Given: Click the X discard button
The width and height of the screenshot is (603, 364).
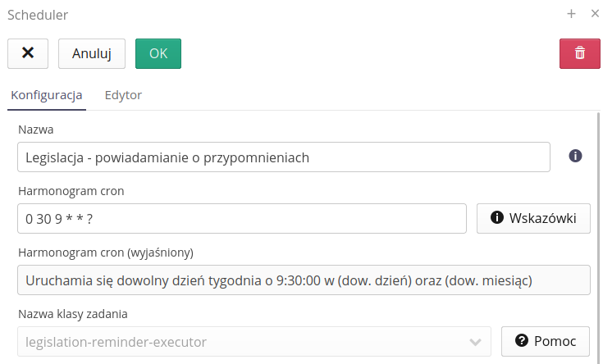Looking at the screenshot, I should (28, 53).
